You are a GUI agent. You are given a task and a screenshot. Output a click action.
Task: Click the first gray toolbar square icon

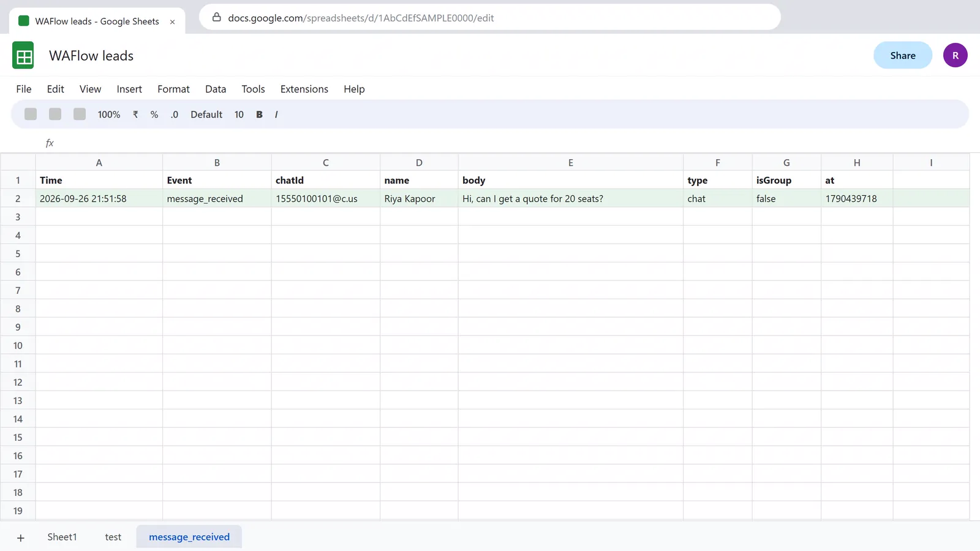(31, 114)
